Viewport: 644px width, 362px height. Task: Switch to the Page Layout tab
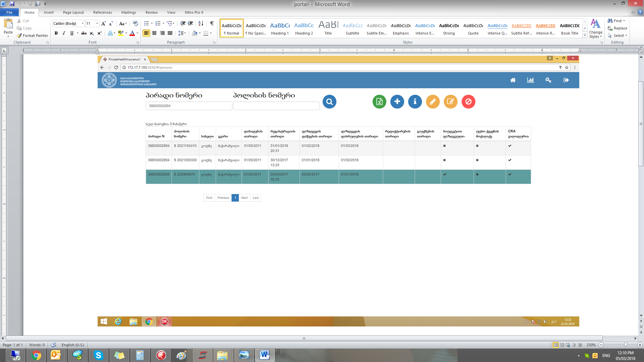click(73, 12)
